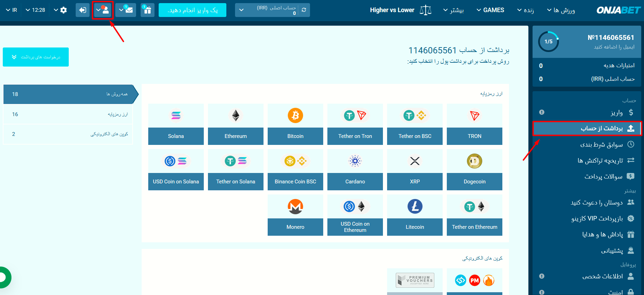This screenshot has width=644, height=295.
Task: Choose Tether on Tron option
Action: (x=355, y=124)
